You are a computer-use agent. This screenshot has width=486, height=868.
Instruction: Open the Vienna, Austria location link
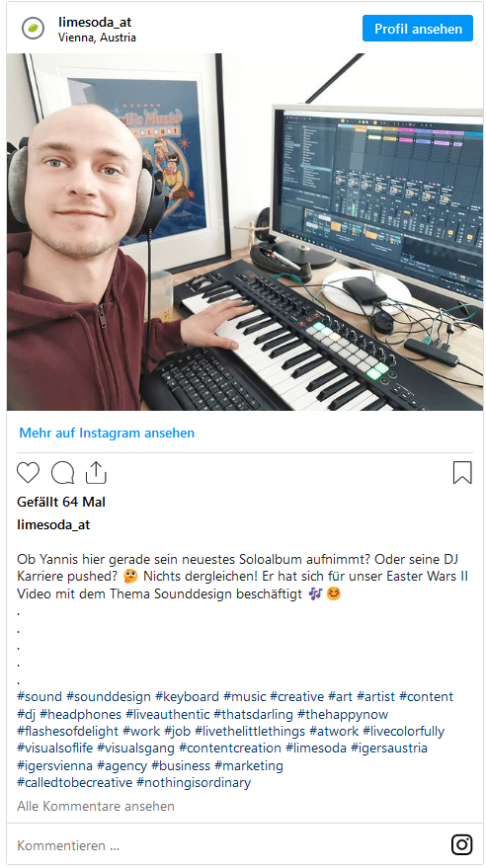click(97, 38)
